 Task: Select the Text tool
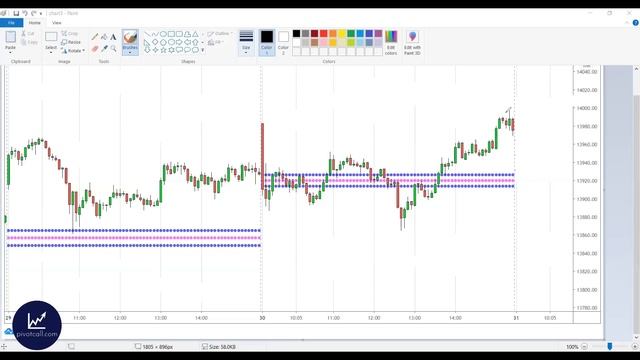113,37
